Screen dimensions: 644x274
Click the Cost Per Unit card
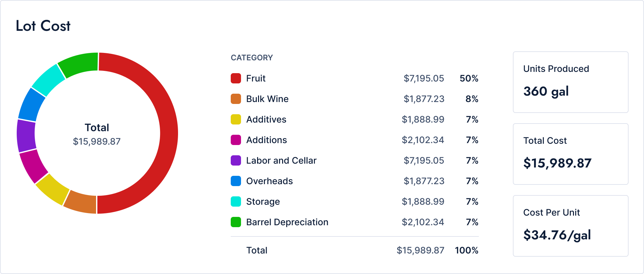pos(570,226)
